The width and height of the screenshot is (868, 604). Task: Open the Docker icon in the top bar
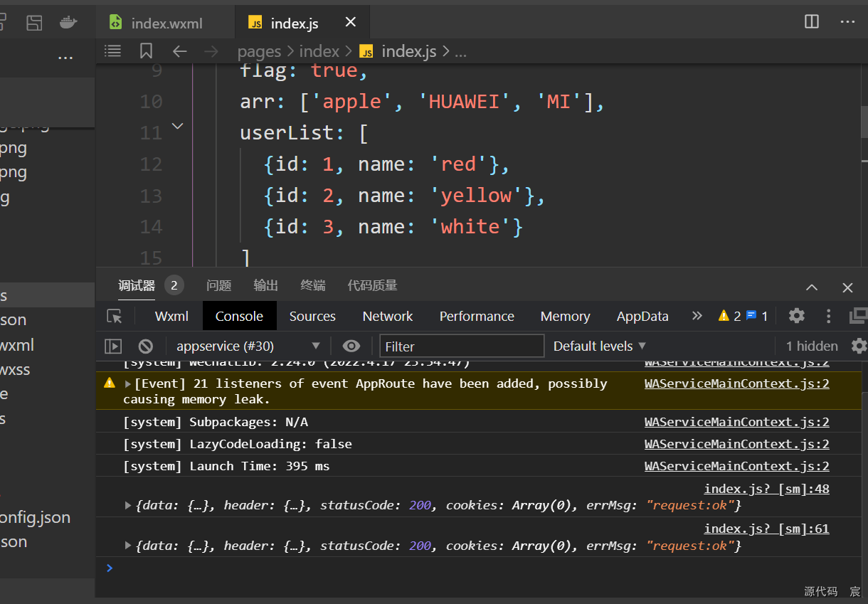(68, 23)
